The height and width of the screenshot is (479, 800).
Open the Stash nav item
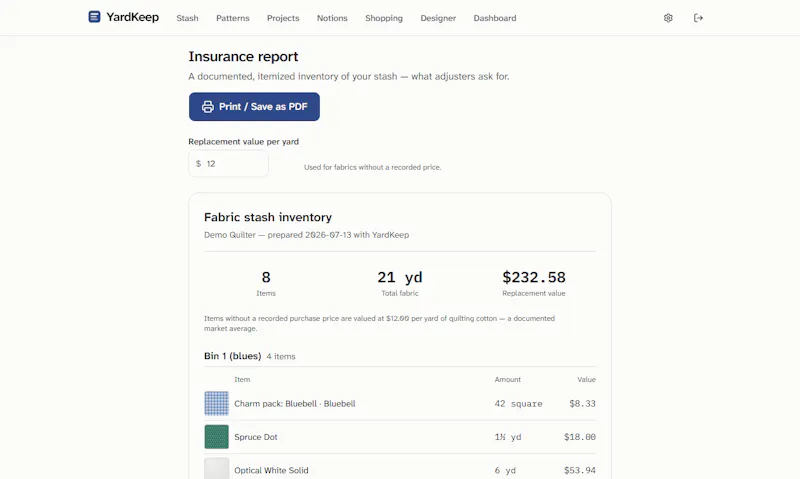(187, 18)
